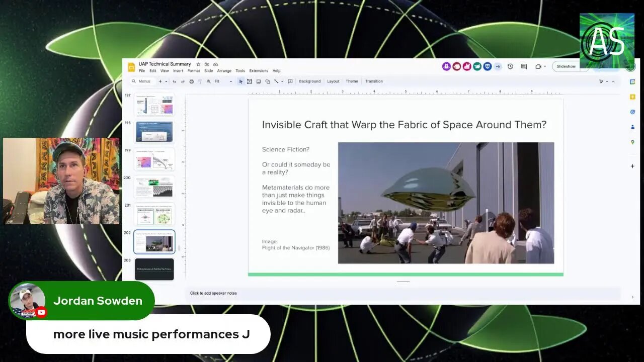The height and width of the screenshot is (362, 644).
Task: Start the Slideshow
Action: point(566,66)
